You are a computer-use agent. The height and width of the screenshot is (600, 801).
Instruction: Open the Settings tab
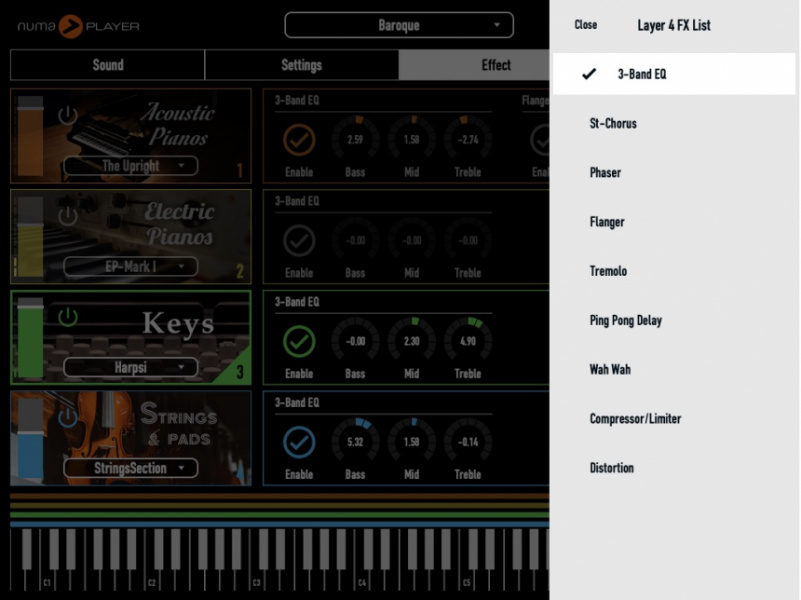301,65
